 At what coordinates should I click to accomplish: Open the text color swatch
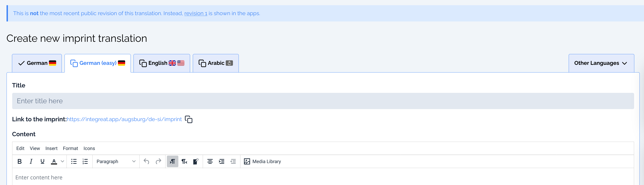click(x=54, y=162)
